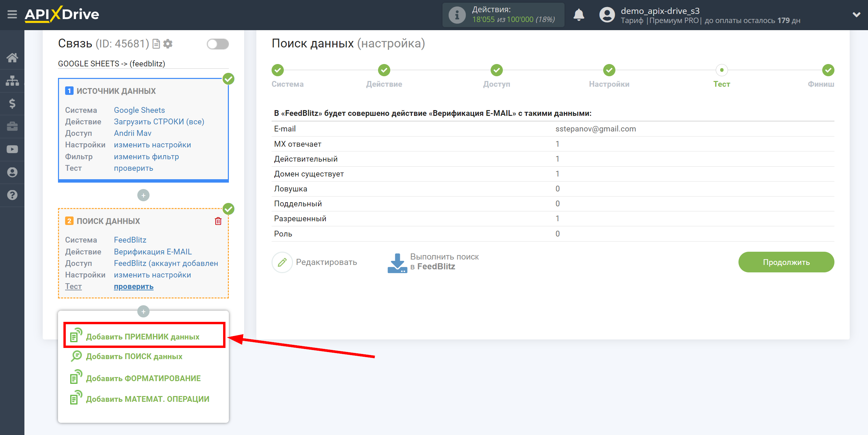Click the FeedBlitz download search icon
The width and height of the screenshot is (868, 435).
[397, 263]
